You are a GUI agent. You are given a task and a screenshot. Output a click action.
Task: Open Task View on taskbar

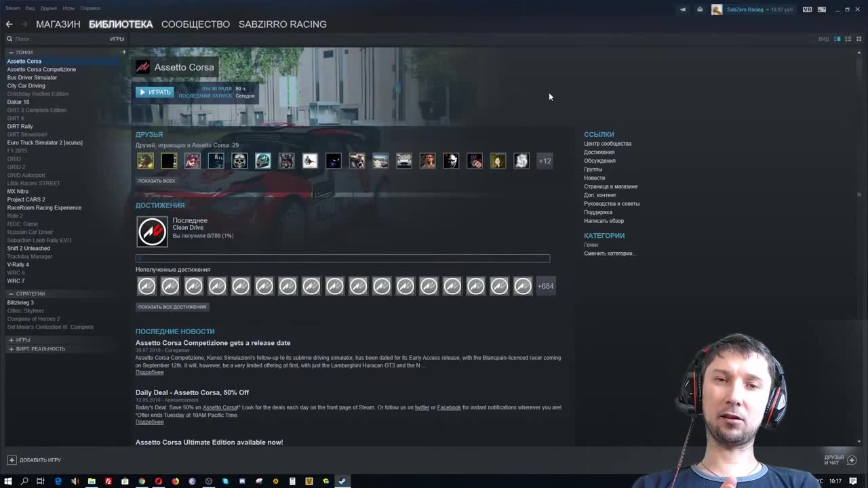[x=41, y=481]
